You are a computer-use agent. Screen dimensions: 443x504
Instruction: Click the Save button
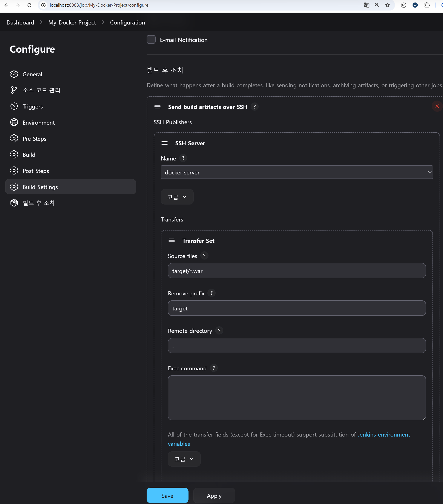[167, 495]
